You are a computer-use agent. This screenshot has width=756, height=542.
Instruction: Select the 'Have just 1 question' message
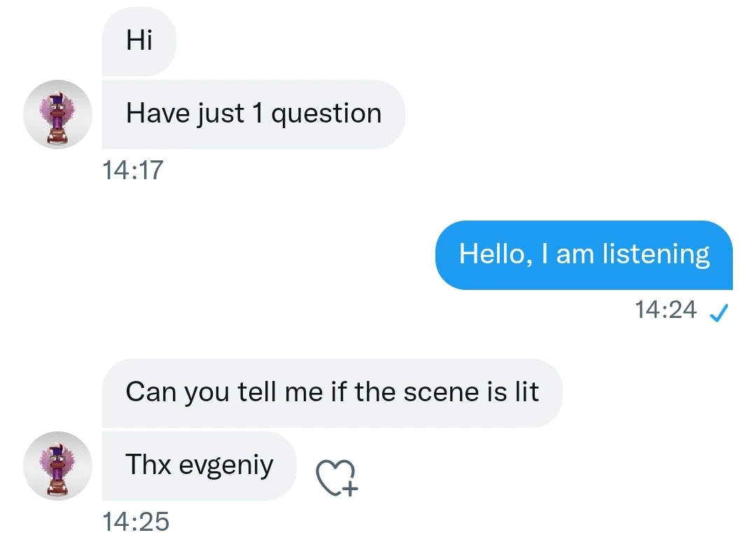pyautogui.click(x=253, y=114)
